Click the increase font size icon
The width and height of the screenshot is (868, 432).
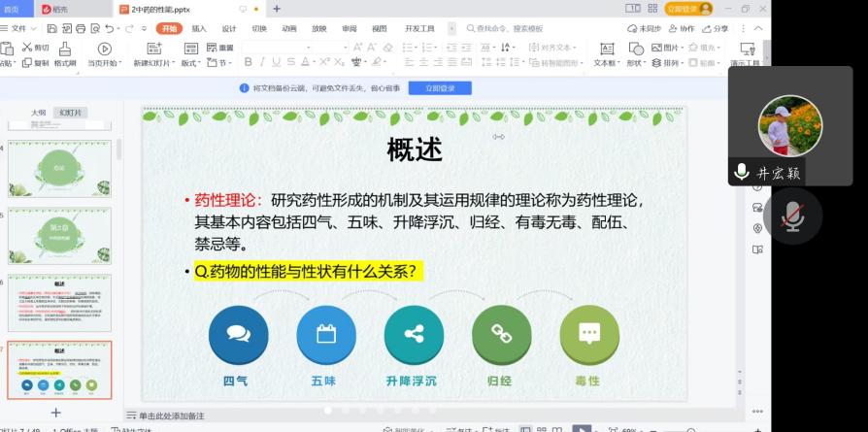(x=357, y=47)
